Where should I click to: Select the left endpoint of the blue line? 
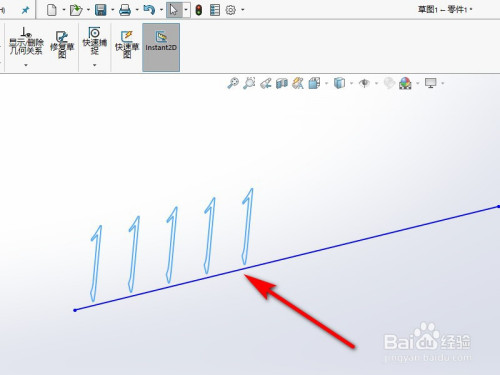tap(75, 310)
